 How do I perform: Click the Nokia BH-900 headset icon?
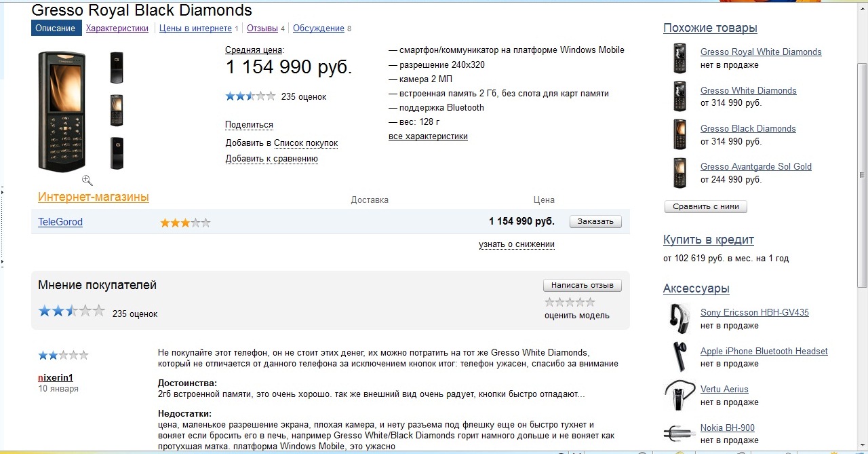pyautogui.click(x=679, y=433)
